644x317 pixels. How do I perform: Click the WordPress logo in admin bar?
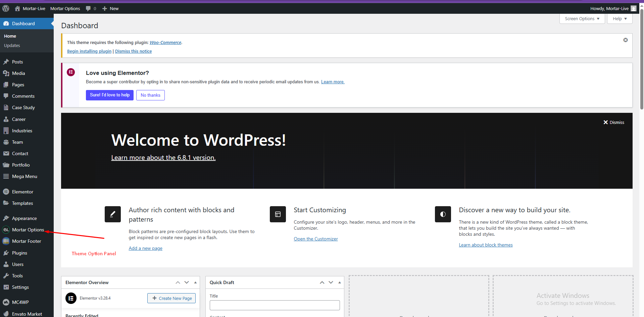pyautogui.click(x=6, y=8)
